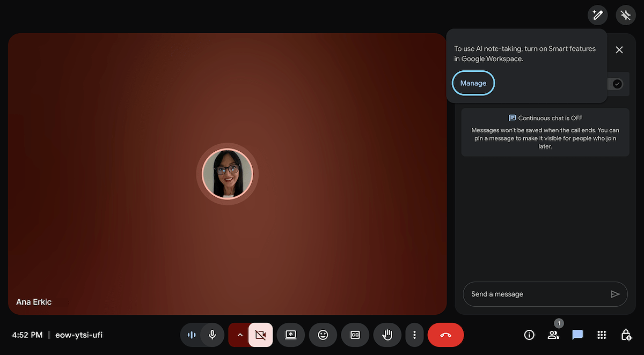Open AI note-taking with the pencil icon

[597, 15]
